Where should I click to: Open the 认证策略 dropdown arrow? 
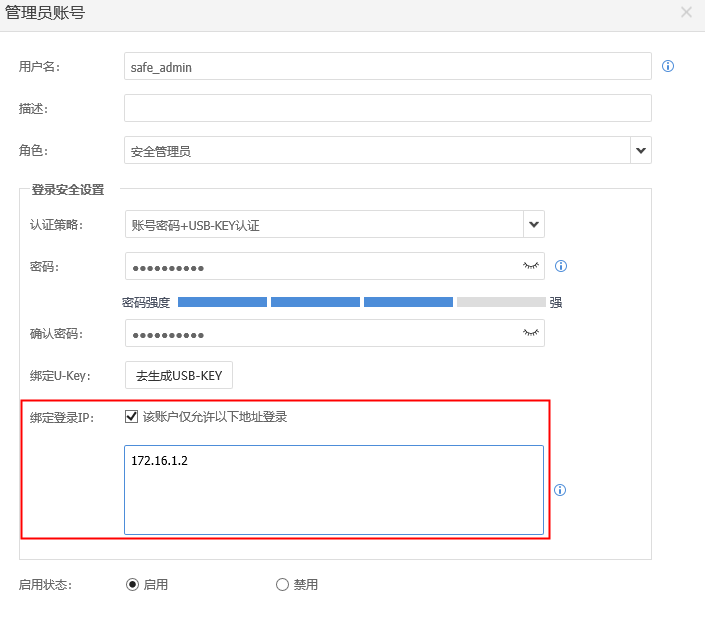tap(534, 224)
